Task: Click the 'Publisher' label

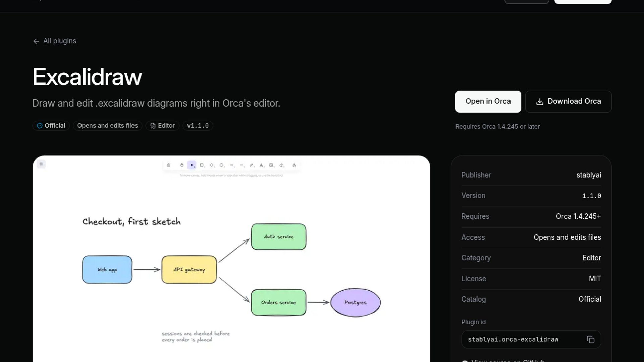Action: click(476, 175)
